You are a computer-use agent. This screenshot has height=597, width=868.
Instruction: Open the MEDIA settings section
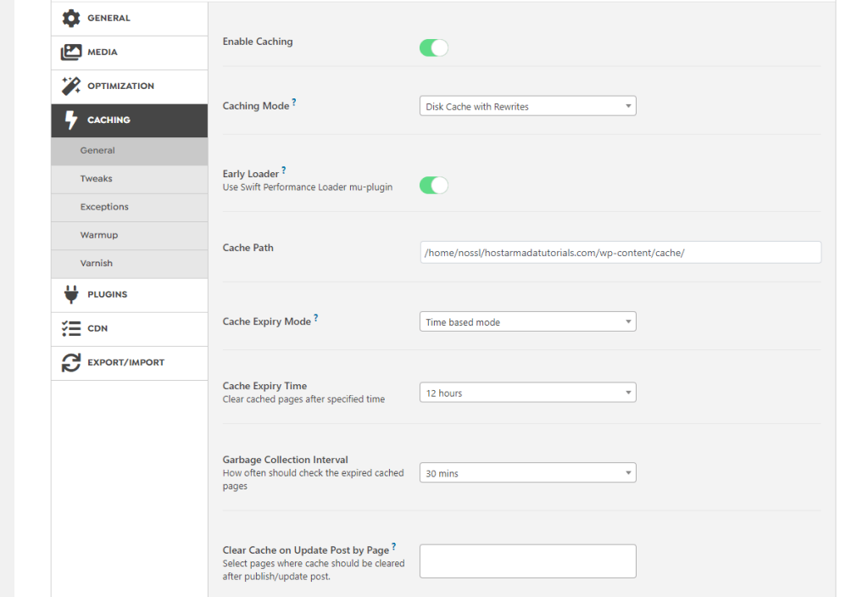[x=130, y=53]
